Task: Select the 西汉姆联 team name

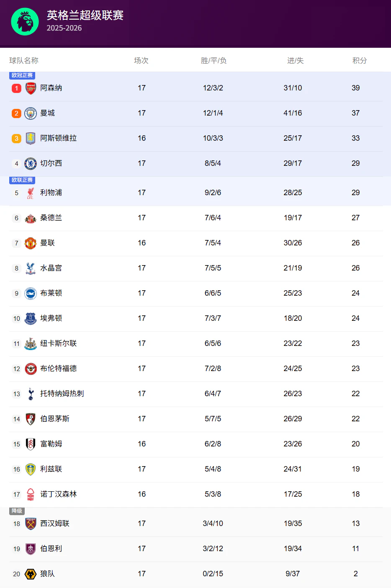Action: pos(55,524)
